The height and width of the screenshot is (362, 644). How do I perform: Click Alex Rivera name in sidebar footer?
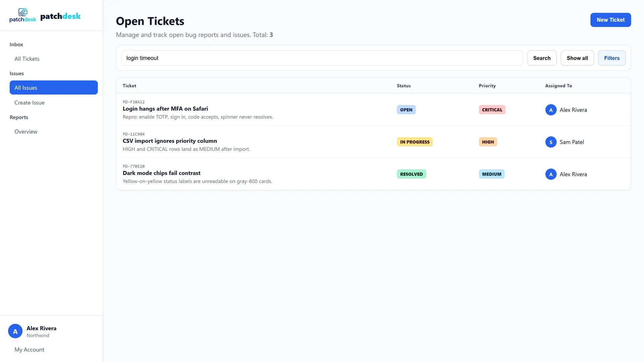[41, 328]
